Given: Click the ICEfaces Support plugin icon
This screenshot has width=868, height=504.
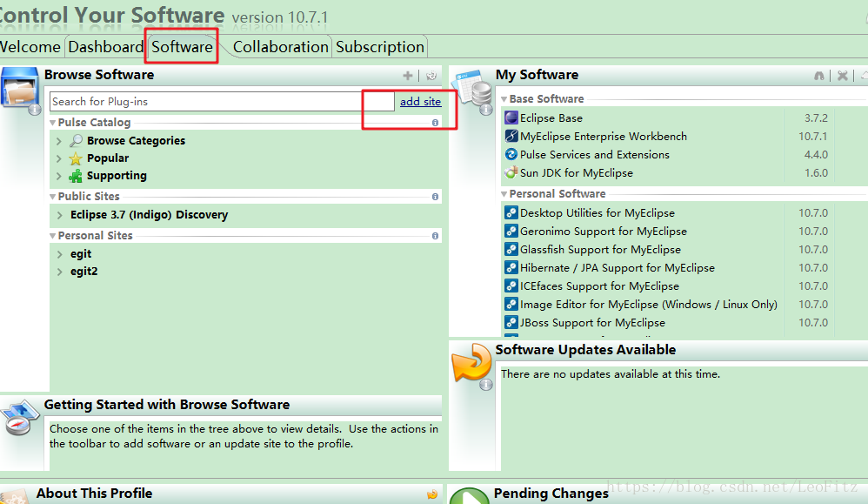Looking at the screenshot, I should tap(511, 286).
